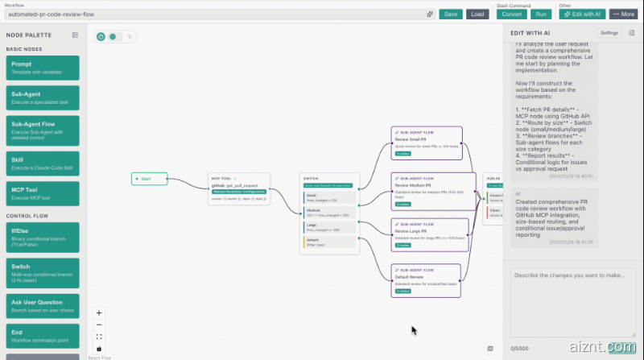The height and width of the screenshot is (360, 644).
Task: Toggle the minimap icon
Action: tap(490, 348)
